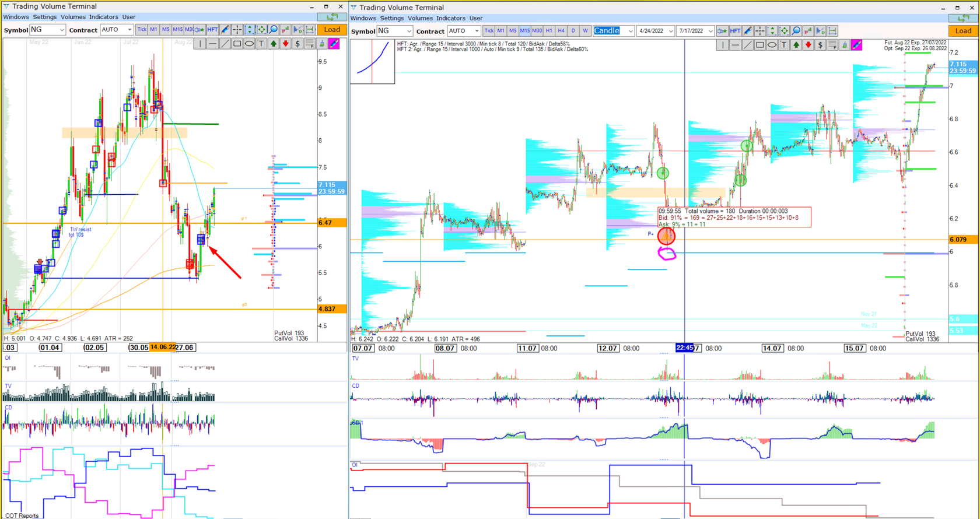Click fit-all scale icon in left window
Screen dimensions: 980x519
click(x=261, y=29)
